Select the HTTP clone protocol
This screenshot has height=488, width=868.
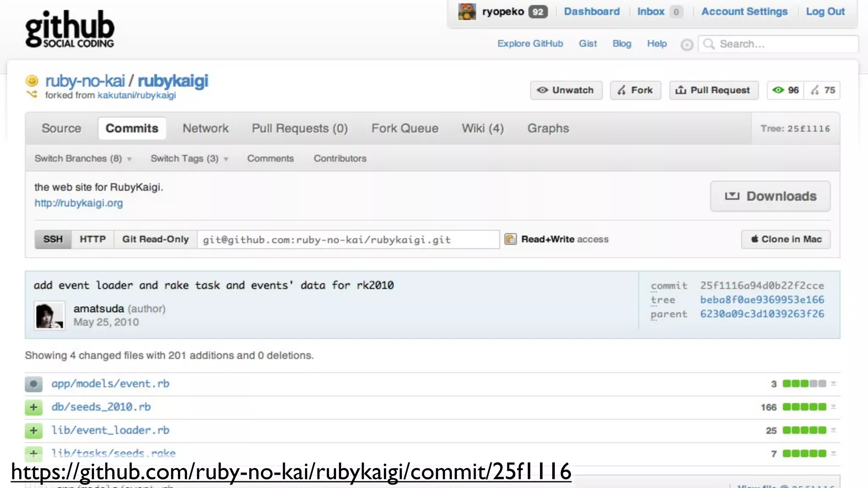pos(92,239)
